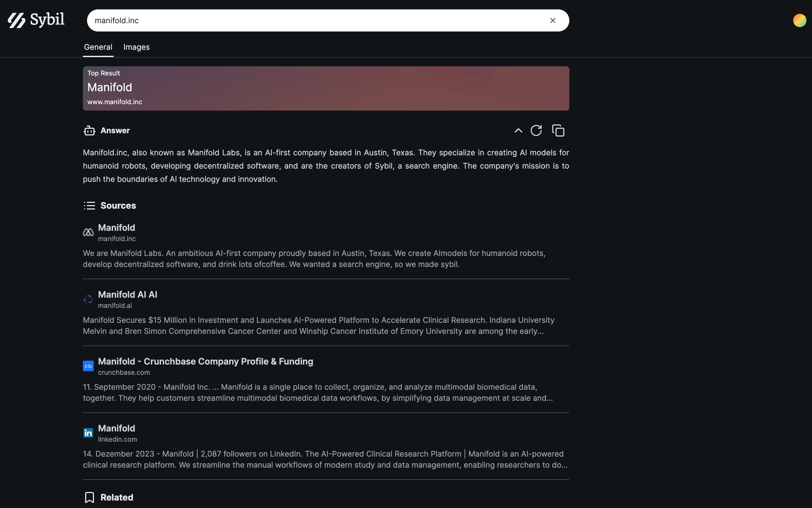Click into the manifold.inc search field
Screen dimensions: 812x508
302,20
